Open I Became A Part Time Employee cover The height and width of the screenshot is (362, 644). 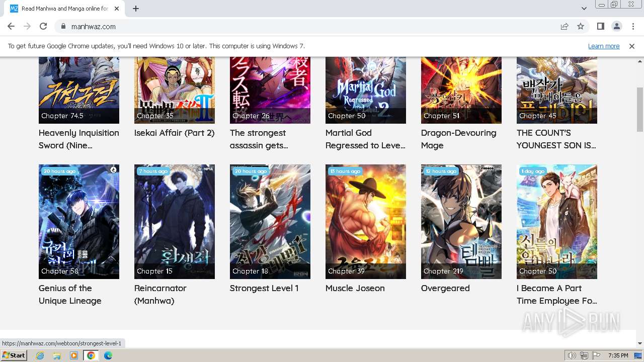pos(557,222)
